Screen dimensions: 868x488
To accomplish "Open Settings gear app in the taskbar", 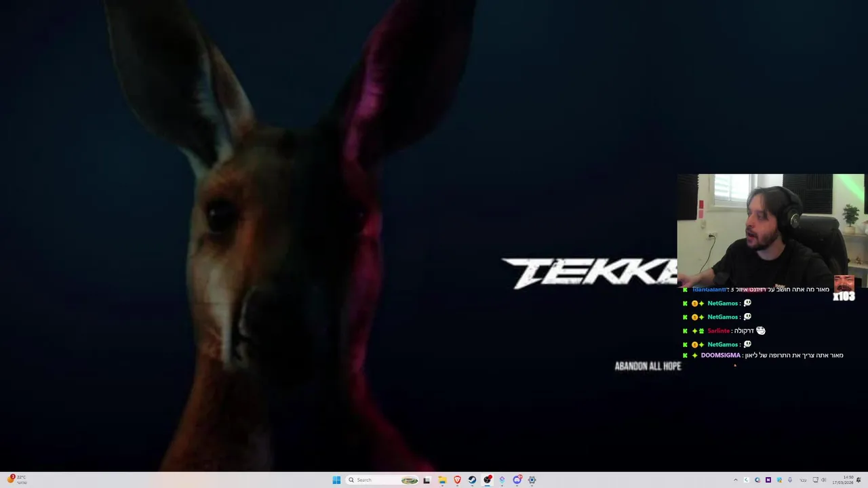I will point(532,480).
